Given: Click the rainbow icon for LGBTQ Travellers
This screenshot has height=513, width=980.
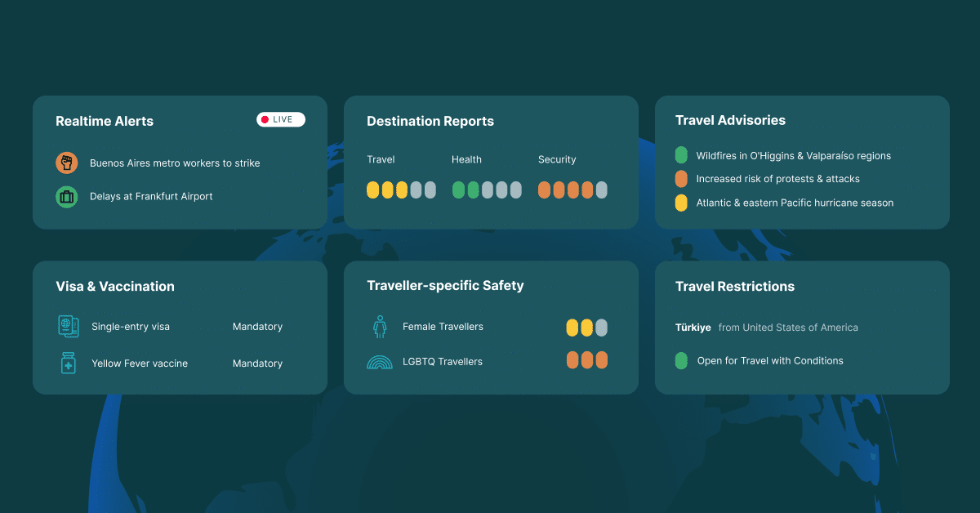Looking at the screenshot, I should pyautogui.click(x=378, y=360).
